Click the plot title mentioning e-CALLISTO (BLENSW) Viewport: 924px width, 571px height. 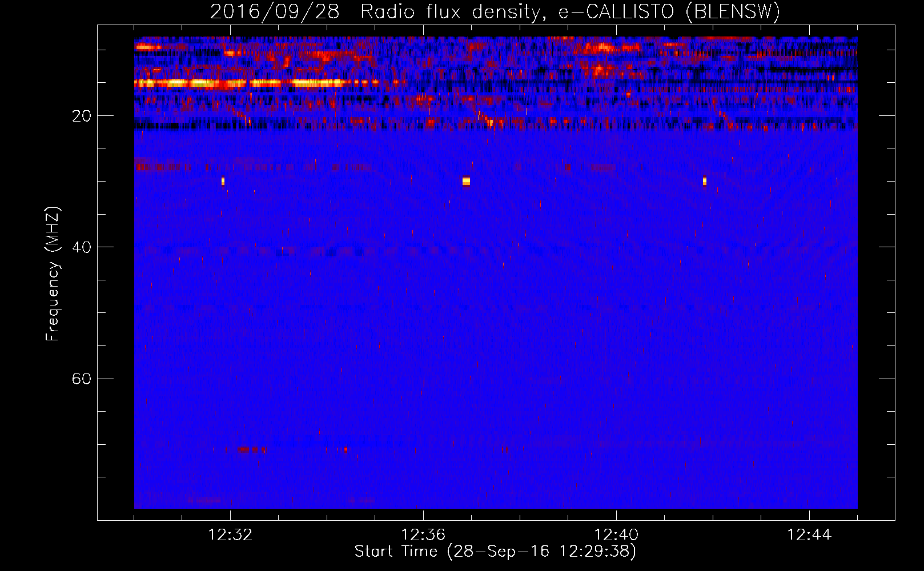tap(495, 11)
